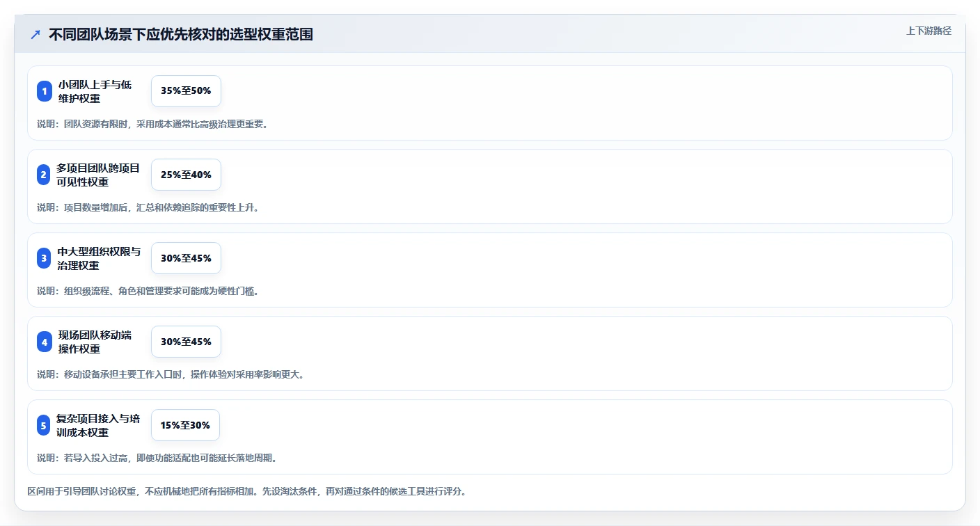Select the number 5 badge
Viewport: 980px width, 526px height.
(44, 425)
